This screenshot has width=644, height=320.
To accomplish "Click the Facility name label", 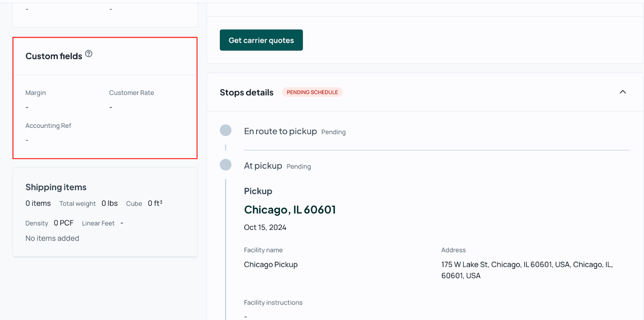I will pyautogui.click(x=263, y=250).
